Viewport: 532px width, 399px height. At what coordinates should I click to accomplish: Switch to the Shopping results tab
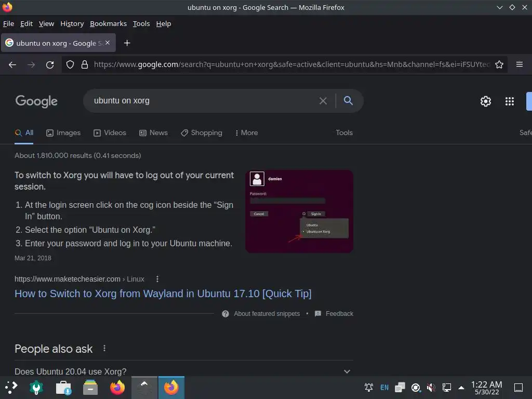(202, 132)
